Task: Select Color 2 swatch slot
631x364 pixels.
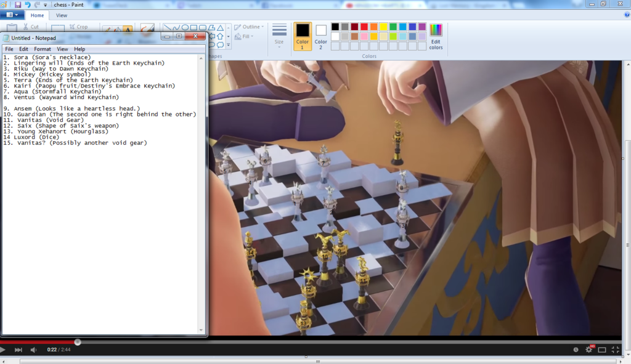Action: [x=321, y=35]
